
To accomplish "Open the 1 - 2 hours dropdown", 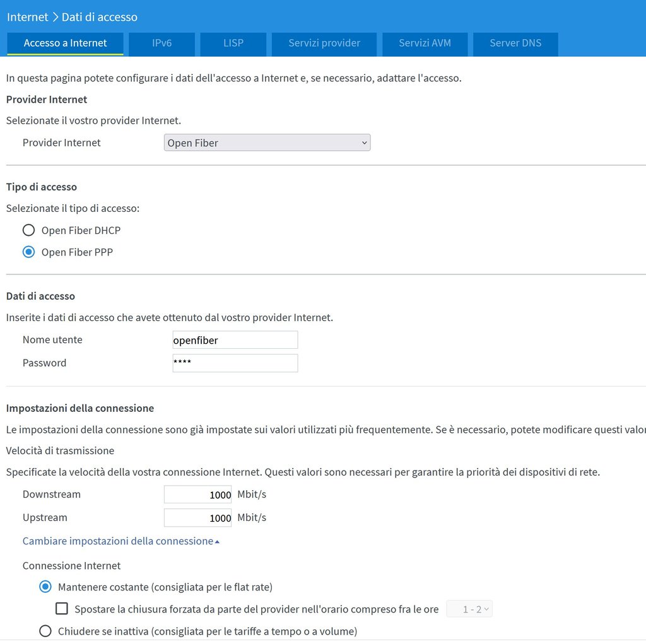I will pos(469,609).
